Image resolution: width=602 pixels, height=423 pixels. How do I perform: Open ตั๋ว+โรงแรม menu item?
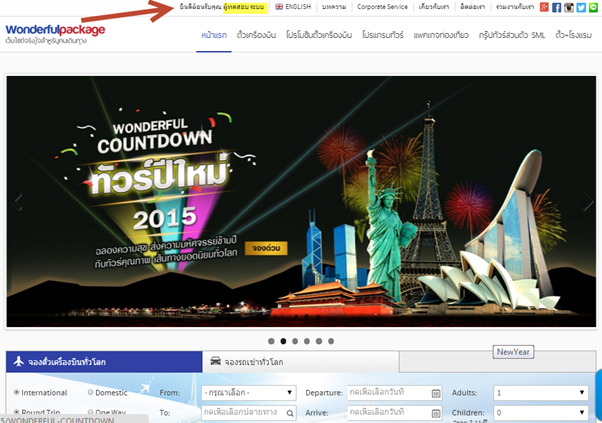pyautogui.click(x=573, y=35)
